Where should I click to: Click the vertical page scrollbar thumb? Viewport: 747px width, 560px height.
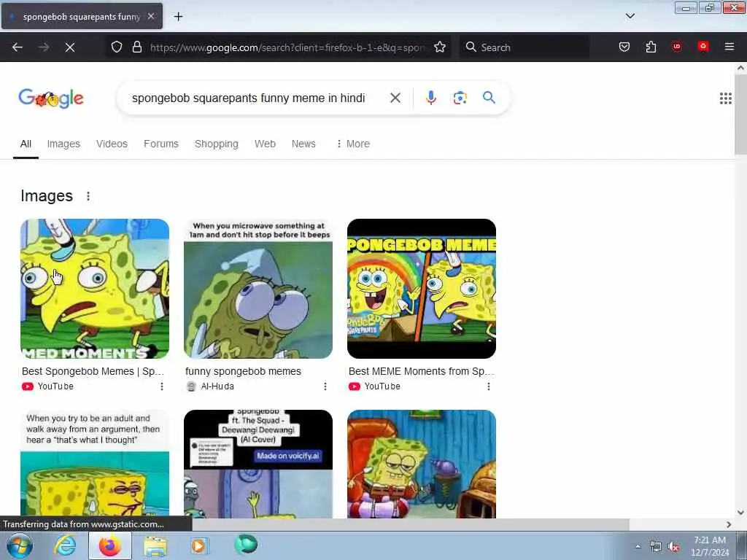tap(740, 114)
